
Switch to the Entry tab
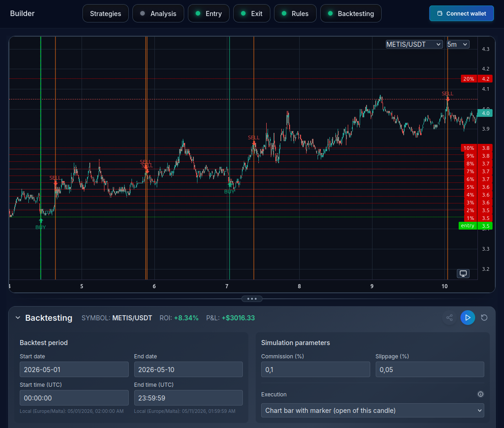(x=208, y=13)
